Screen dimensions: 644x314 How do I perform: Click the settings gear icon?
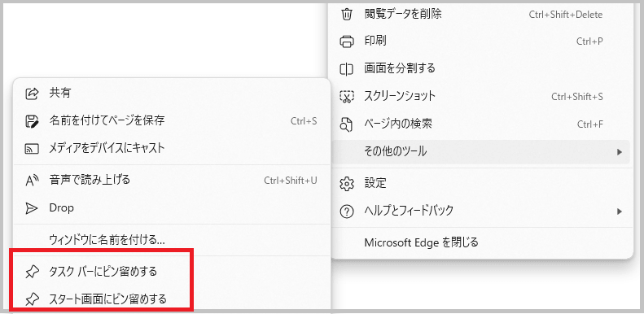pyautogui.click(x=347, y=184)
